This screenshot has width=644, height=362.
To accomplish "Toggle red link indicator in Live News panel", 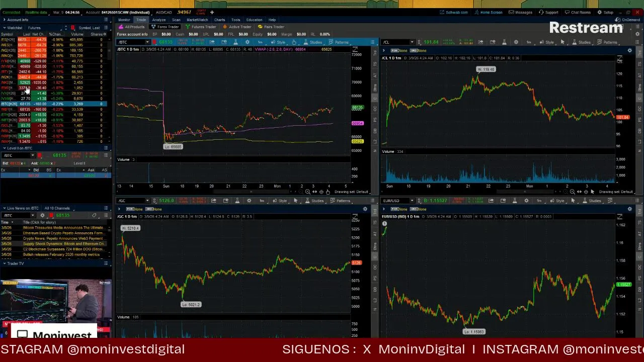I will [51, 216].
